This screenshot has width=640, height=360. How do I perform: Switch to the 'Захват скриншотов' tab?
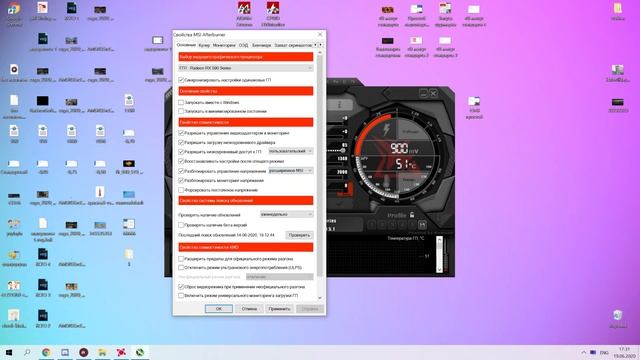click(x=293, y=45)
